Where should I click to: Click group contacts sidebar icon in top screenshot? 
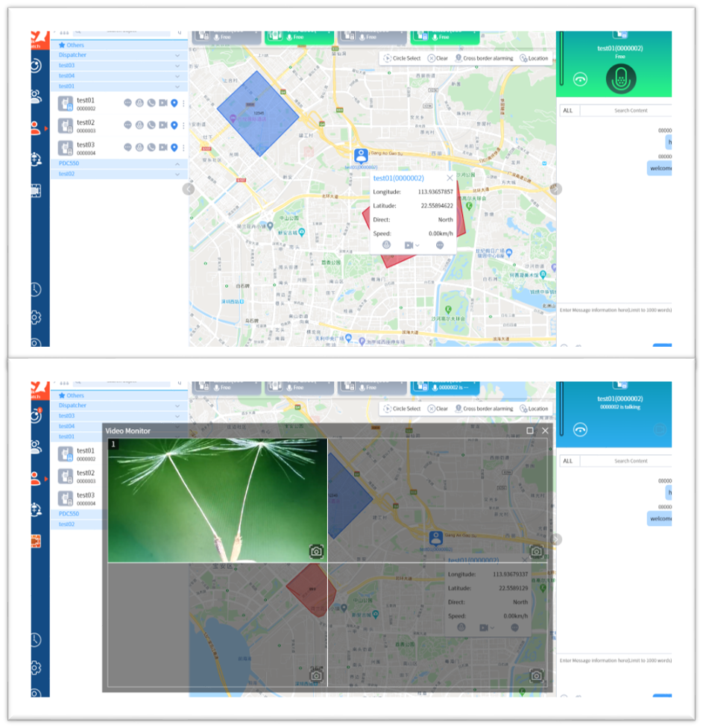point(37,96)
